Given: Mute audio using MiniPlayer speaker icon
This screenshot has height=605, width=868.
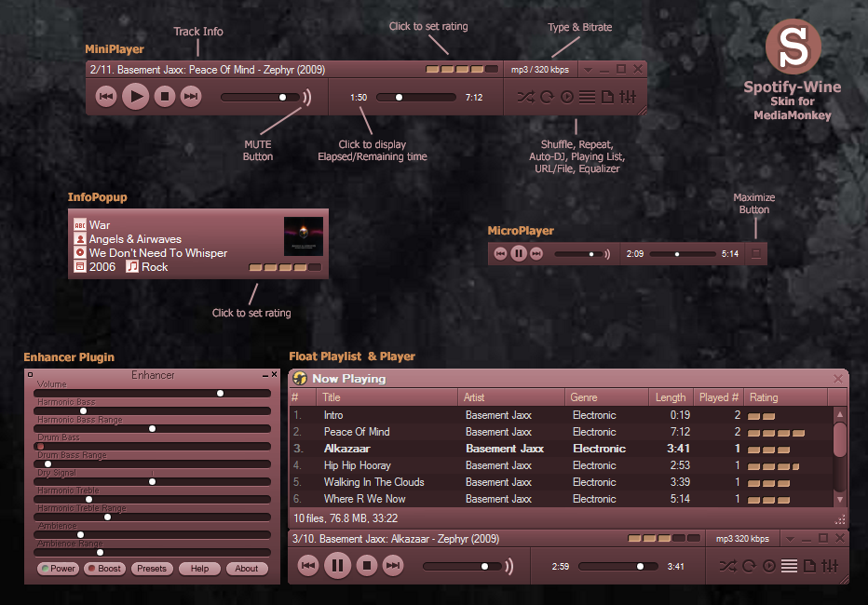Looking at the screenshot, I should [x=306, y=98].
